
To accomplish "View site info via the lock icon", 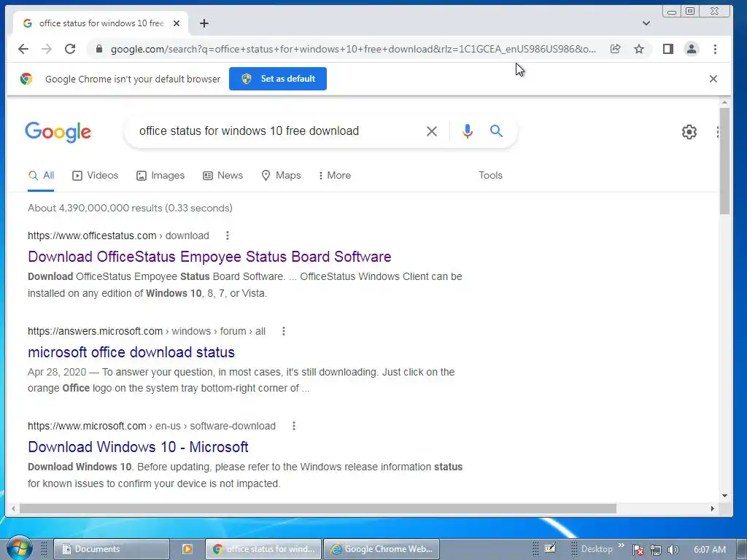I will click(x=99, y=49).
